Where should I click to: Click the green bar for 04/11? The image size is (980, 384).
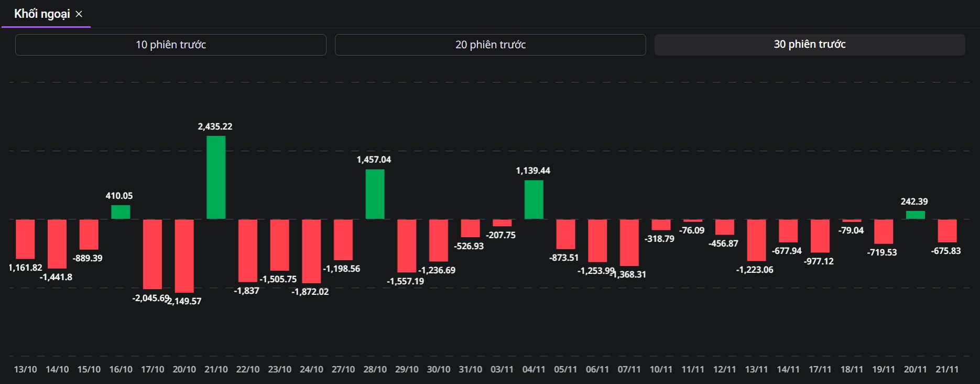pyautogui.click(x=533, y=199)
